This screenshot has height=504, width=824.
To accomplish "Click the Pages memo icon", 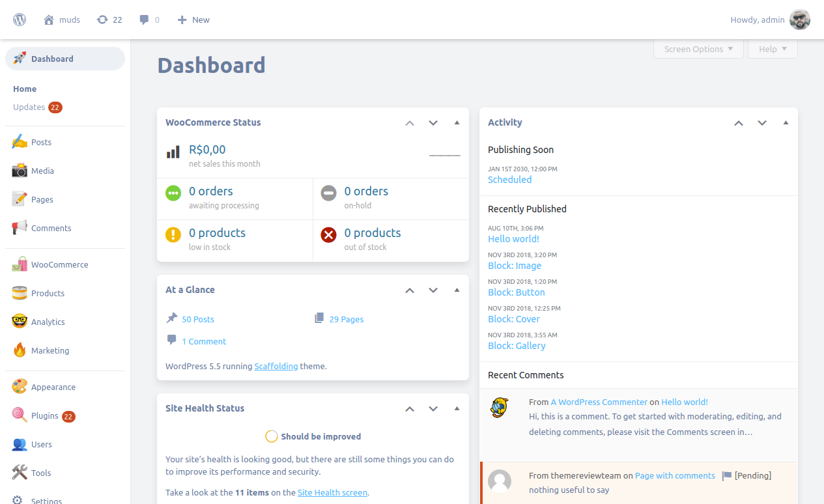I will [20, 199].
